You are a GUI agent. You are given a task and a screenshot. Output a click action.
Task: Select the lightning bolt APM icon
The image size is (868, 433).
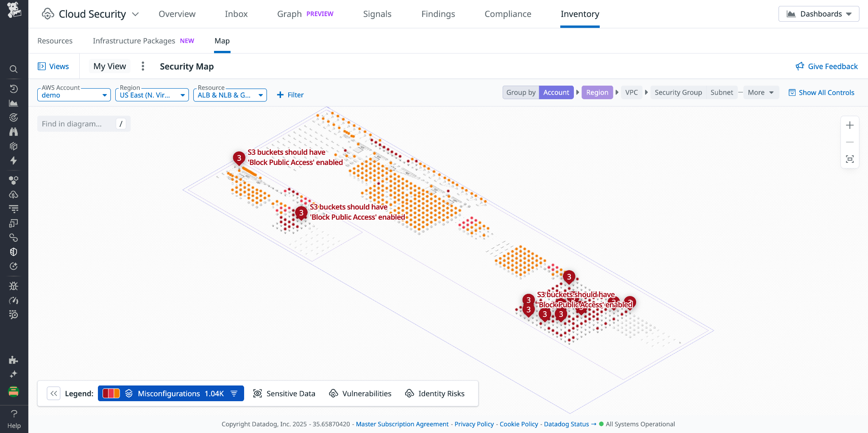pyautogui.click(x=14, y=161)
